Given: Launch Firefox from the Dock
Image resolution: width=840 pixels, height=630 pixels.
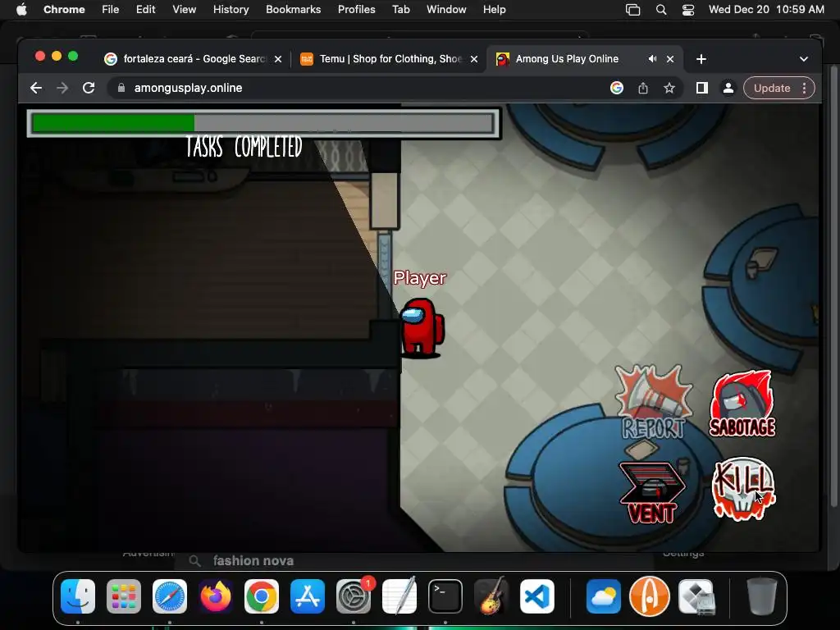Looking at the screenshot, I should [x=216, y=596].
